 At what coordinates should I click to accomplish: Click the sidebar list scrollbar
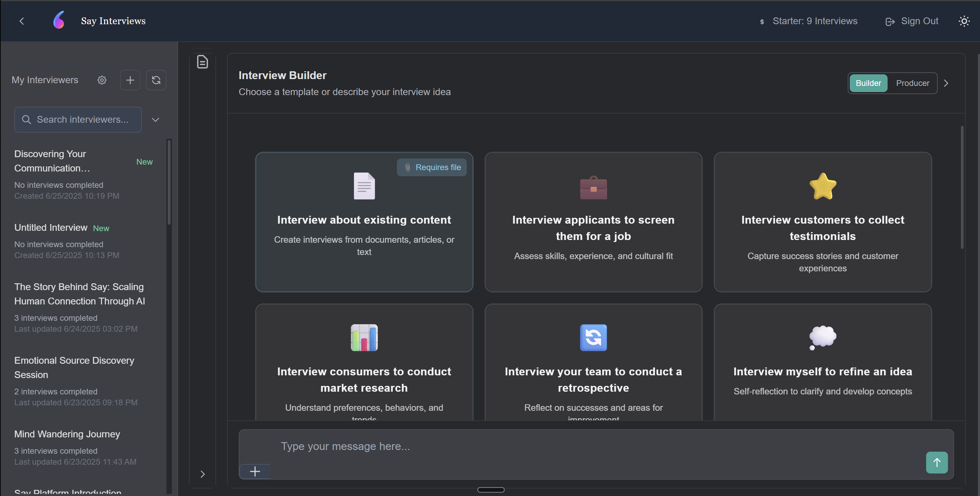pos(169,183)
